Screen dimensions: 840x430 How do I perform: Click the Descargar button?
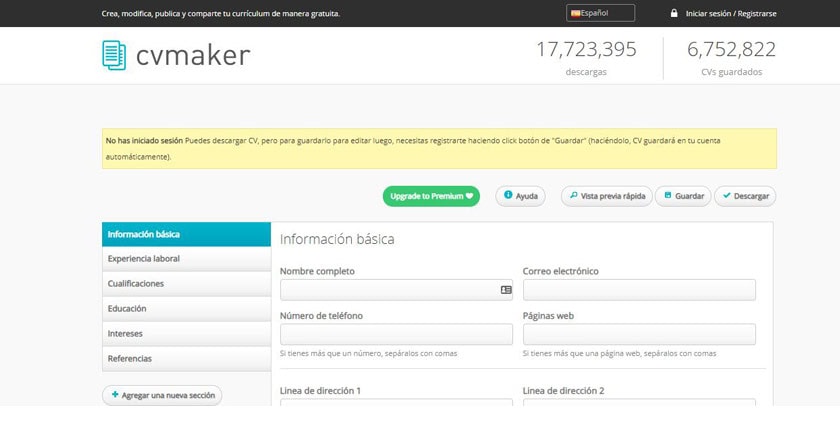(x=745, y=196)
